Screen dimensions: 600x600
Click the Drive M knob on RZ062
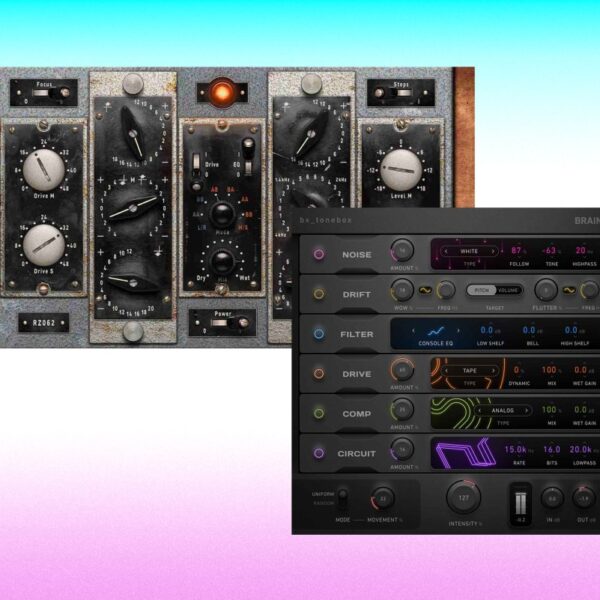point(44,170)
